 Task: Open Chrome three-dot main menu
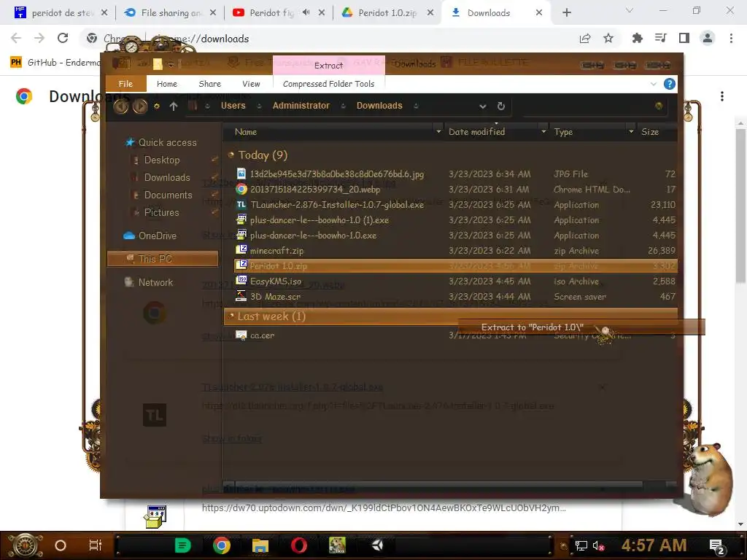pyautogui.click(x=731, y=38)
